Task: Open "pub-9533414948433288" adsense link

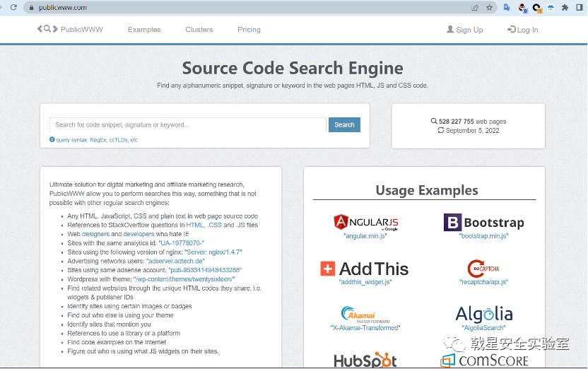Action: [x=205, y=270]
